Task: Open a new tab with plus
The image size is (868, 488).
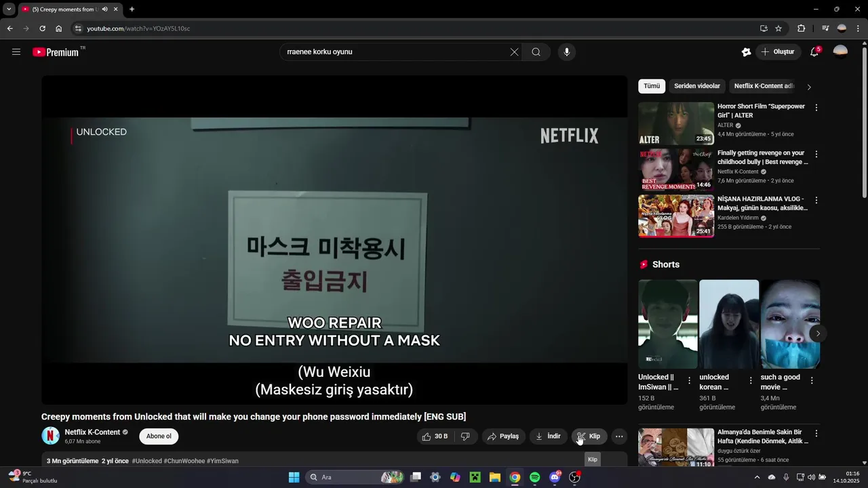Action: click(132, 9)
